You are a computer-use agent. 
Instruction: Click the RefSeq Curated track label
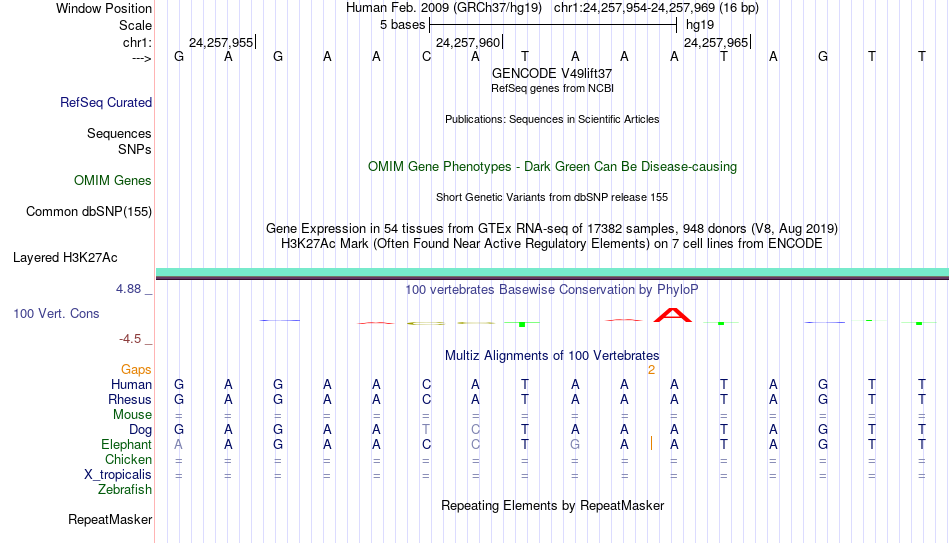106,102
